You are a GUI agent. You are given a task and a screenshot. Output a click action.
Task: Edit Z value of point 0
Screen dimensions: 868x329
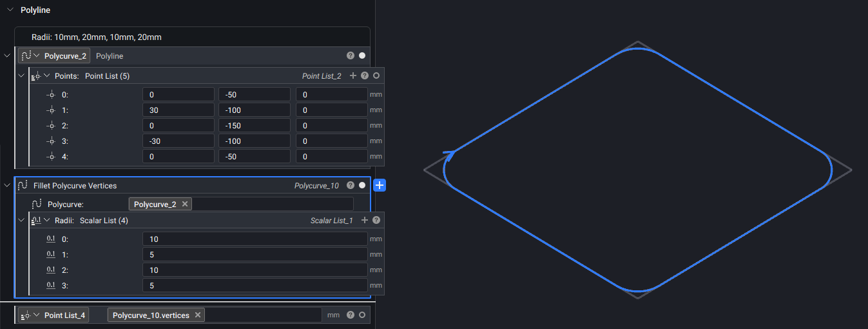[331, 95]
